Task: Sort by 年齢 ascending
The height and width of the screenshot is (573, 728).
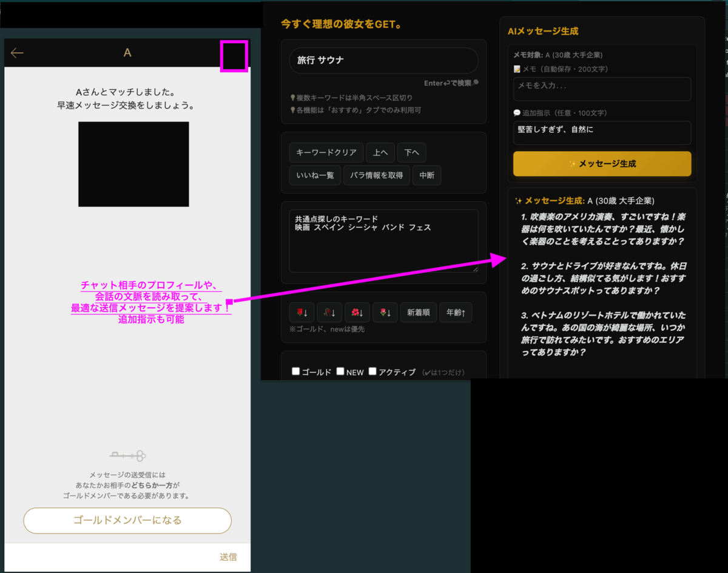Action: [456, 313]
